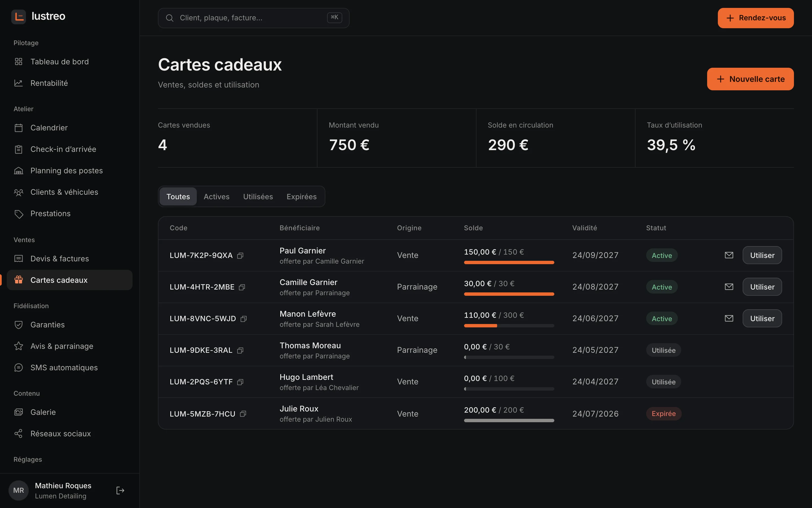Image resolution: width=812 pixels, height=508 pixels.
Task: Go to Calendrier
Action: (69, 128)
